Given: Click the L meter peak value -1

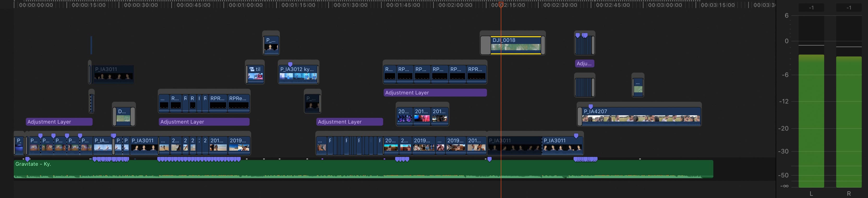Looking at the screenshot, I should [x=811, y=8].
